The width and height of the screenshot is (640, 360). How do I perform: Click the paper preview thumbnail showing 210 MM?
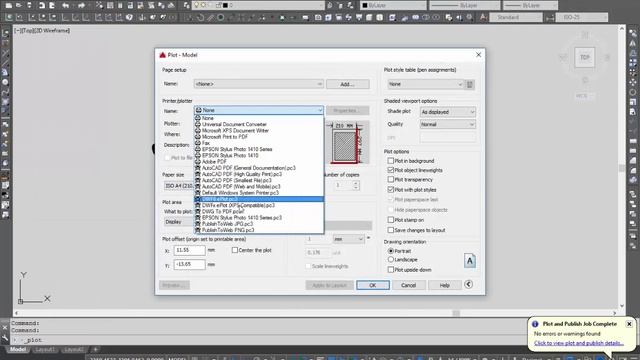click(347, 142)
